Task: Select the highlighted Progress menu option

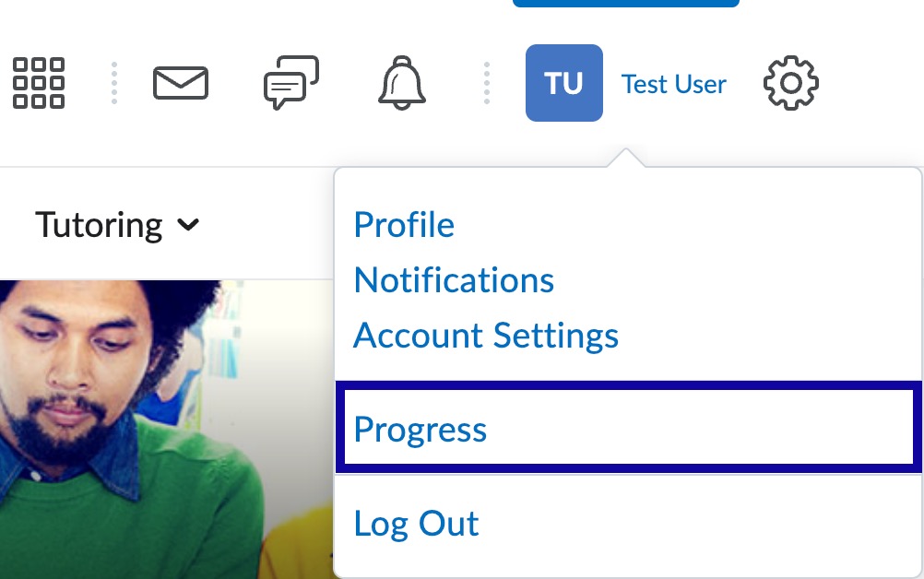Action: coord(420,429)
